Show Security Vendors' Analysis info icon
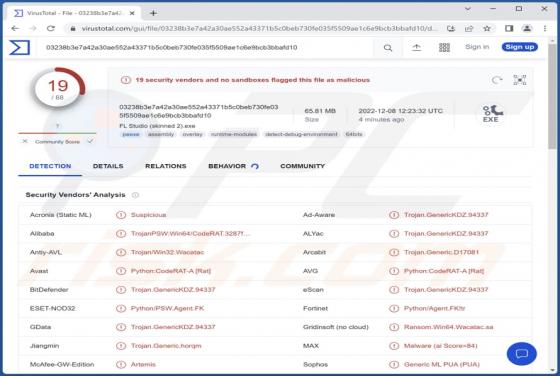The height and width of the screenshot is (376, 560). [135, 195]
